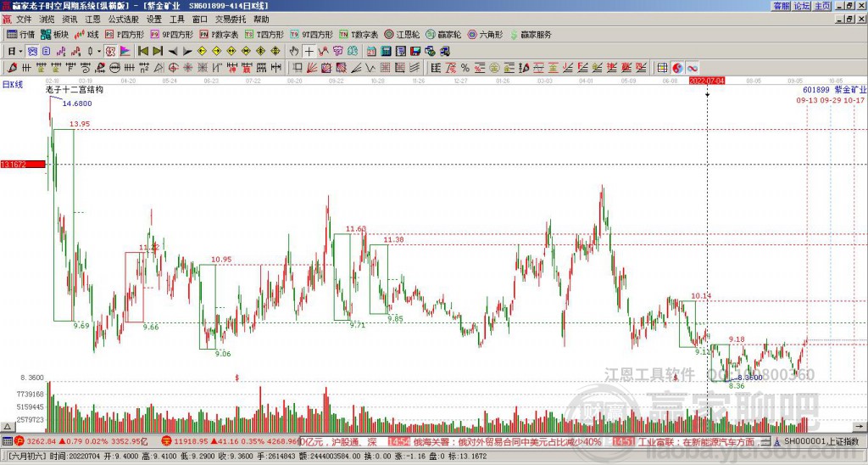Open the 板块 sector view
Image resolution: width=868 pixels, height=465 pixels.
54,34
